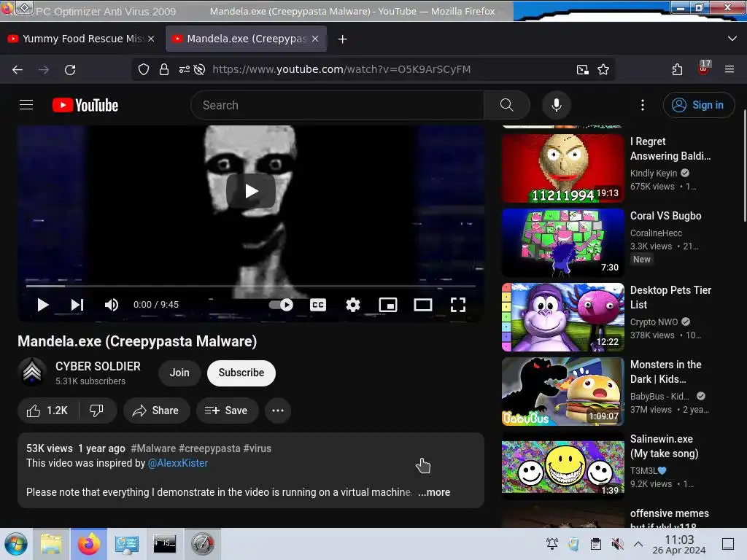
Task: Mute the video with the speaker icon
Action: (112, 305)
